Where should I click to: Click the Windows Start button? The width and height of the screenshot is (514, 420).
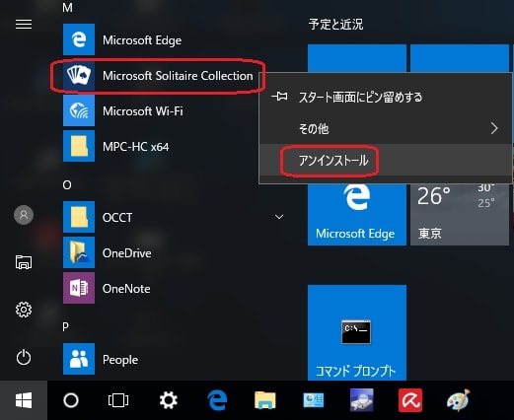[24, 400]
